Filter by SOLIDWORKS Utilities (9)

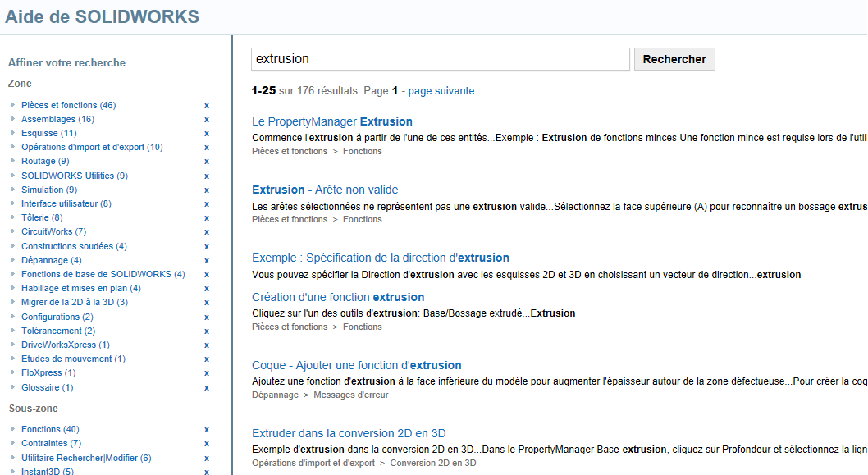75,176
